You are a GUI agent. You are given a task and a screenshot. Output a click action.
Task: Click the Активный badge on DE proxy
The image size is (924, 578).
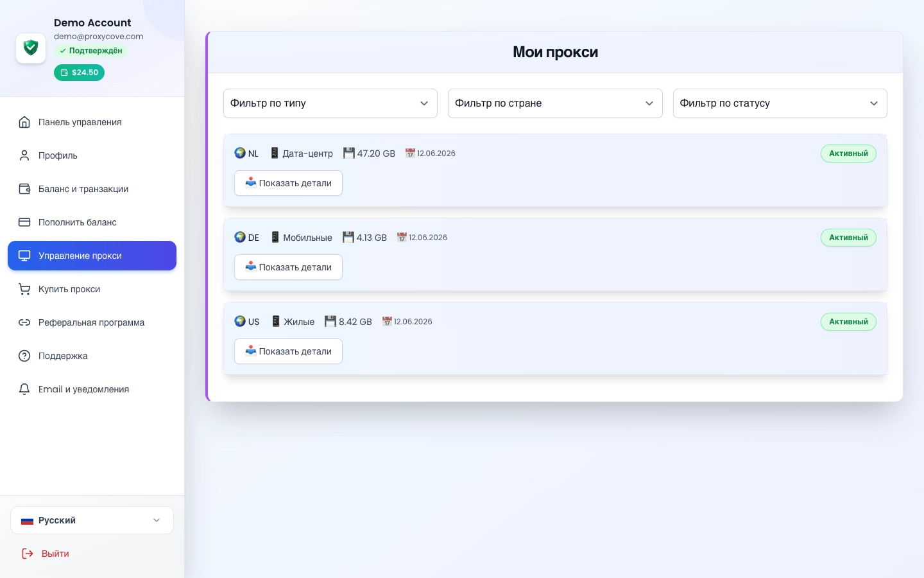[x=848, y=238]
